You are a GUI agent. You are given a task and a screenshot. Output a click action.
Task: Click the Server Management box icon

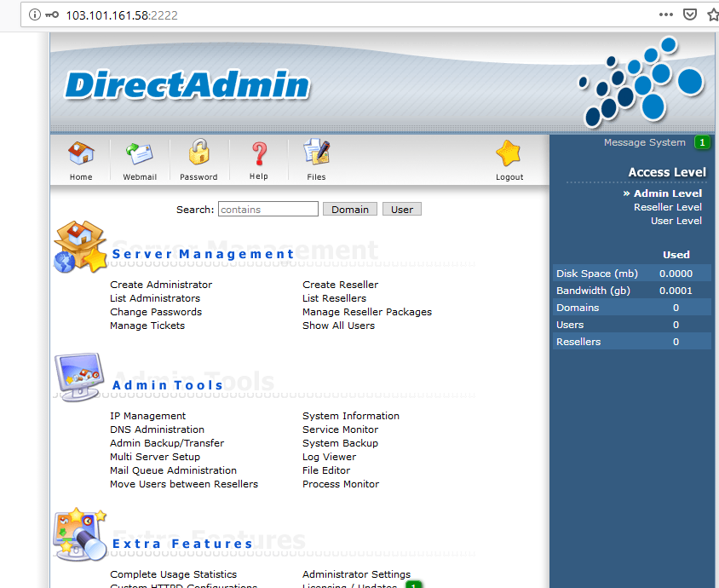tap(80, 247)
